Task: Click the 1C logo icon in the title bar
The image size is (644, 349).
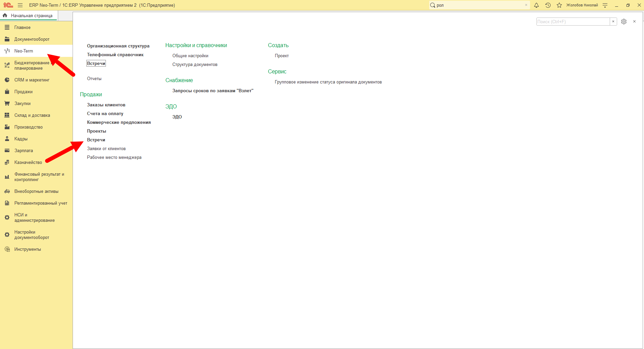Action: click(8, 5)
